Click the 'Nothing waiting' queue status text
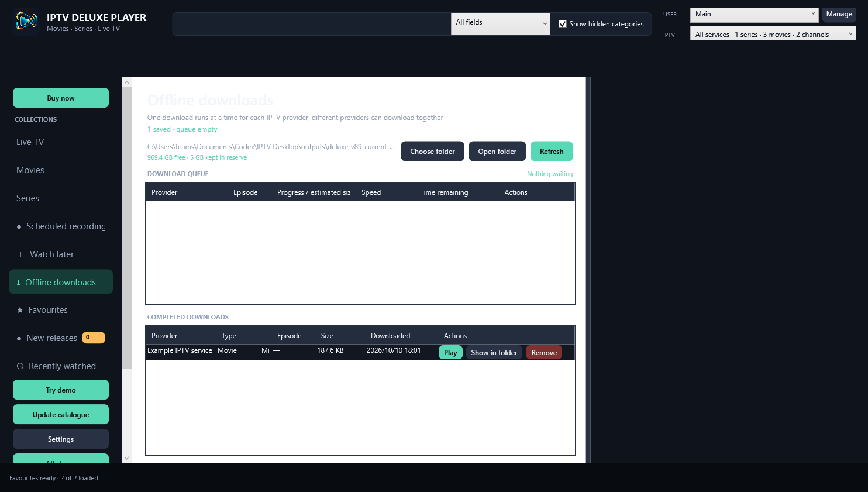This screenshot has height=492, width=868. coord(550,174)
